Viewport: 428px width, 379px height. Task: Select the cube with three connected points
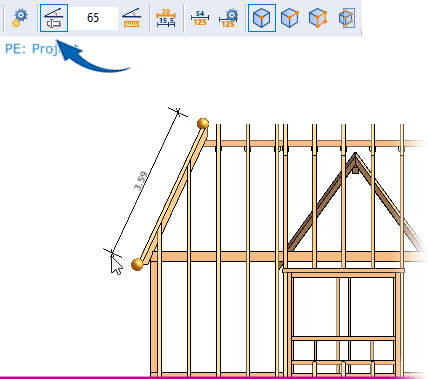(x=318, y=18)
